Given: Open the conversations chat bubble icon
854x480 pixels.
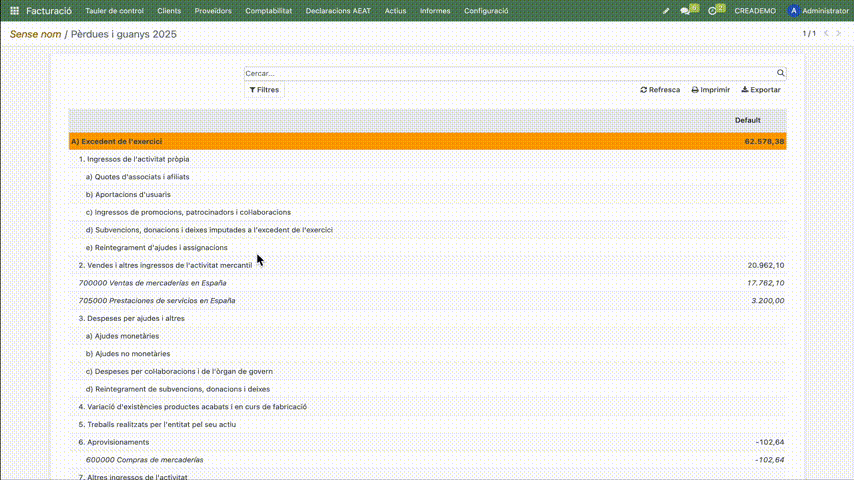Looking at the screenshot, I should pyautogui.click(x=686, y=11).
